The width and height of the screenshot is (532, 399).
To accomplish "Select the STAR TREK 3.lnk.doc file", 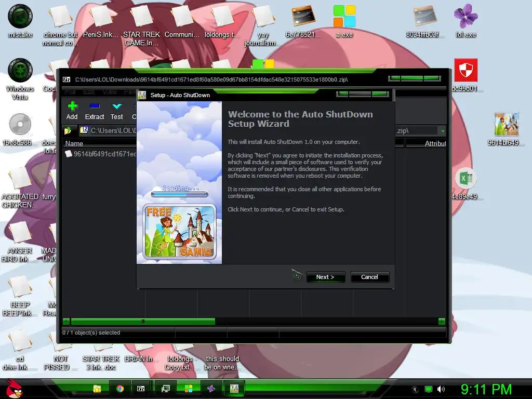I will [101, 358].
